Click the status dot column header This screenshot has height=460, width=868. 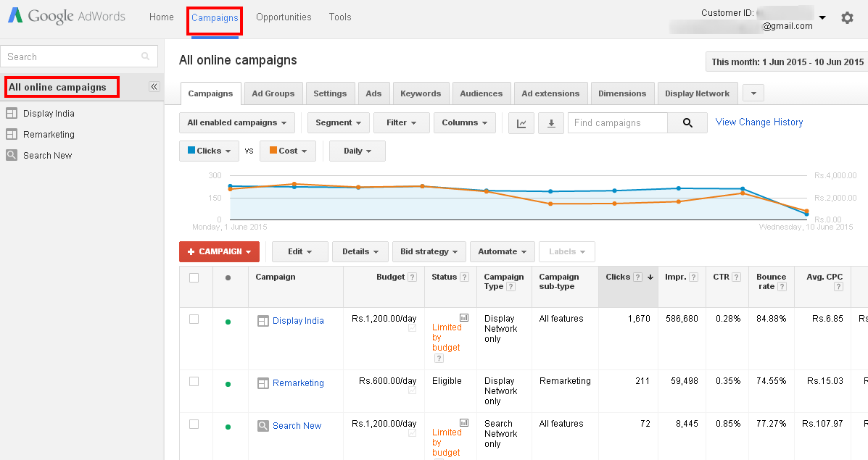(228, 277)
